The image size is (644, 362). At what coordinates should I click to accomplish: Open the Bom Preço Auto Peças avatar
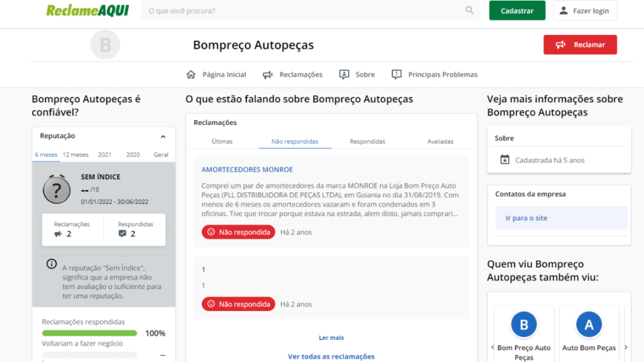coord(523,325)
